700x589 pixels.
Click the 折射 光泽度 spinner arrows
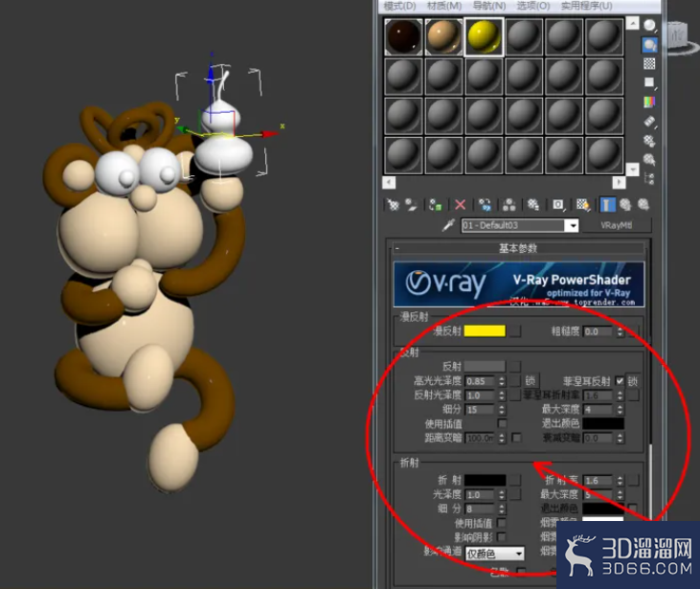click(x=502, y=495)
